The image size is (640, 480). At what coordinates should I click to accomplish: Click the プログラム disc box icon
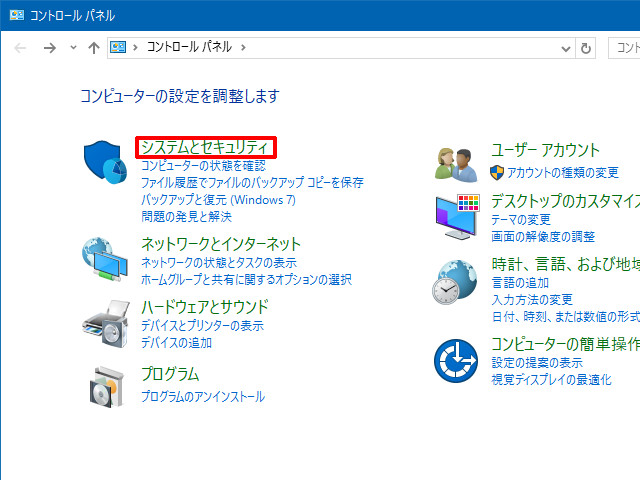[106, 387]
